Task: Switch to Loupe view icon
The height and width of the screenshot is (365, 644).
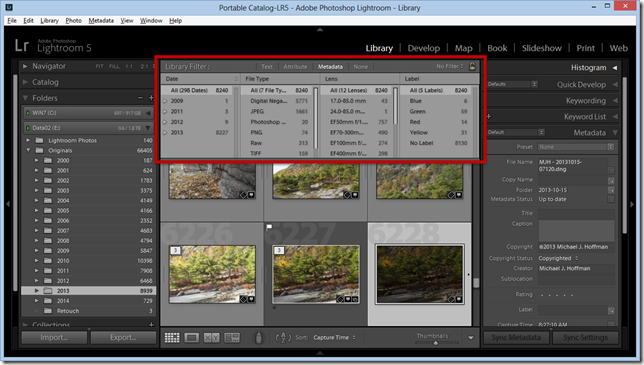Action: click(191, 337)
